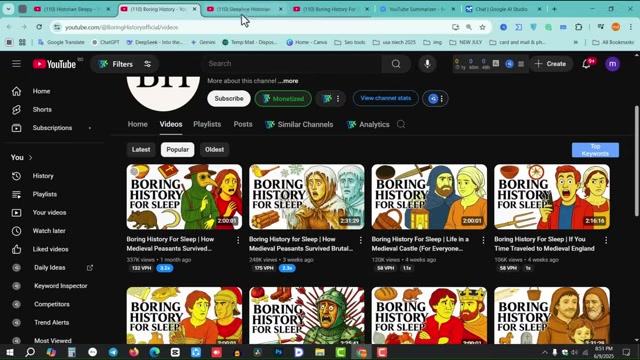Open Photoshop from the taskbar
The width and height of the screenshot is (640, 360).
pos(278,352)
